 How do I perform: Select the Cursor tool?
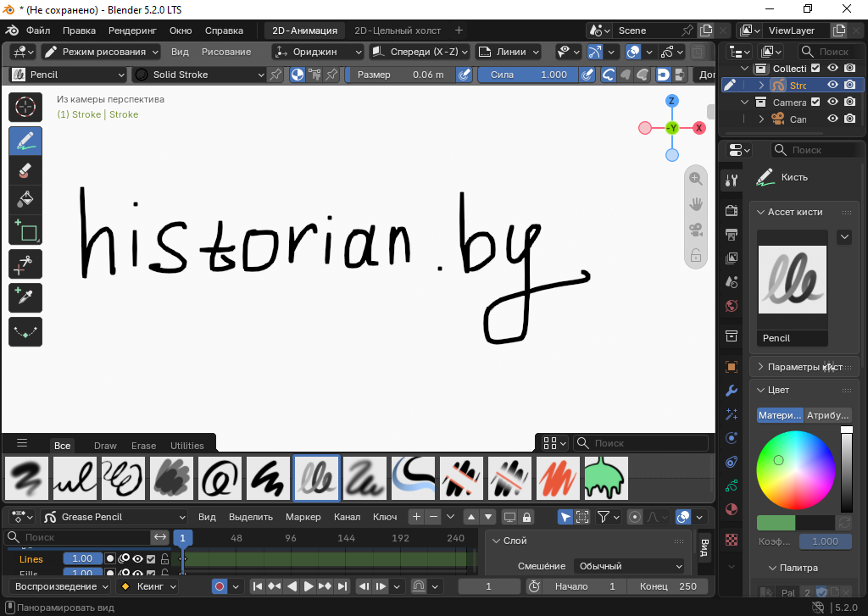coord(25,107)
